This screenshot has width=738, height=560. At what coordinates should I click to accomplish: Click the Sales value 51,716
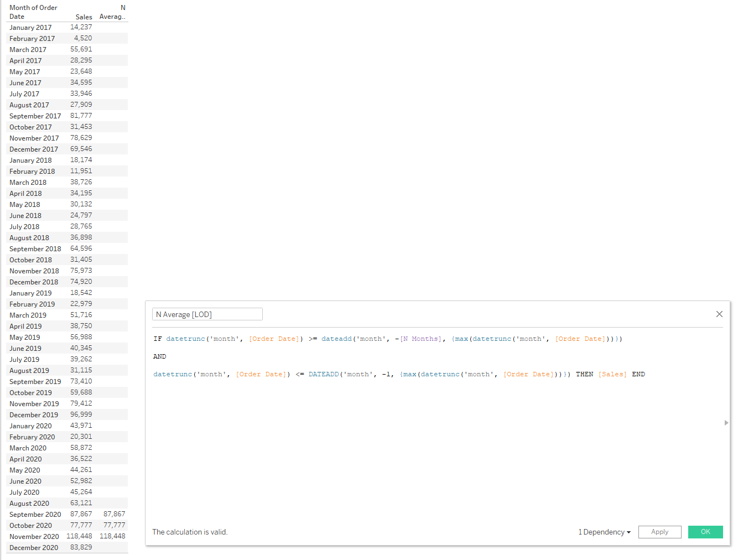[x=81, y=315]
